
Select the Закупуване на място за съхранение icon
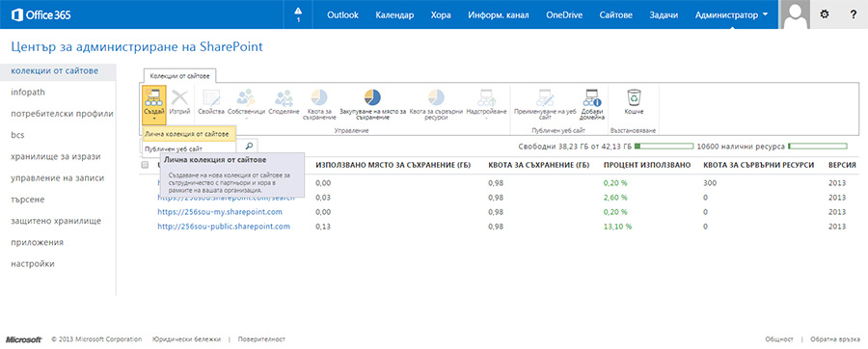tap(372, 98)
